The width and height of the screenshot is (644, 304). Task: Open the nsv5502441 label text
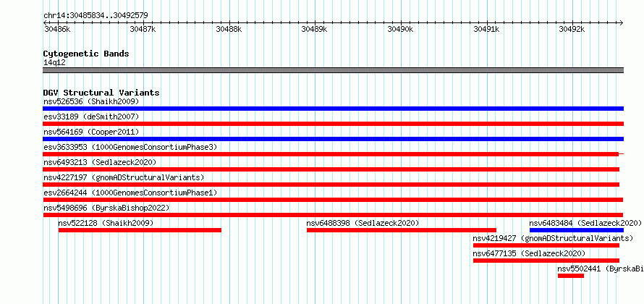pos(601,269)
